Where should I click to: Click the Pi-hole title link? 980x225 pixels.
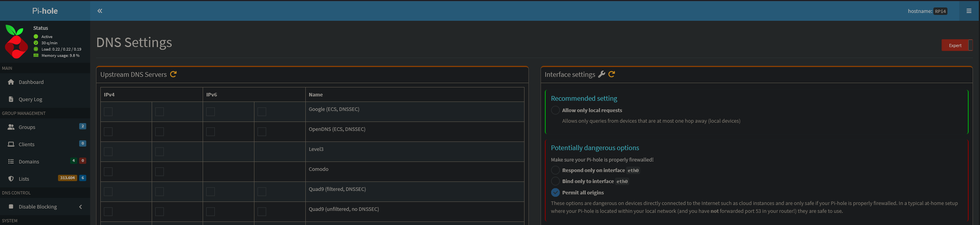pos(45,11)
